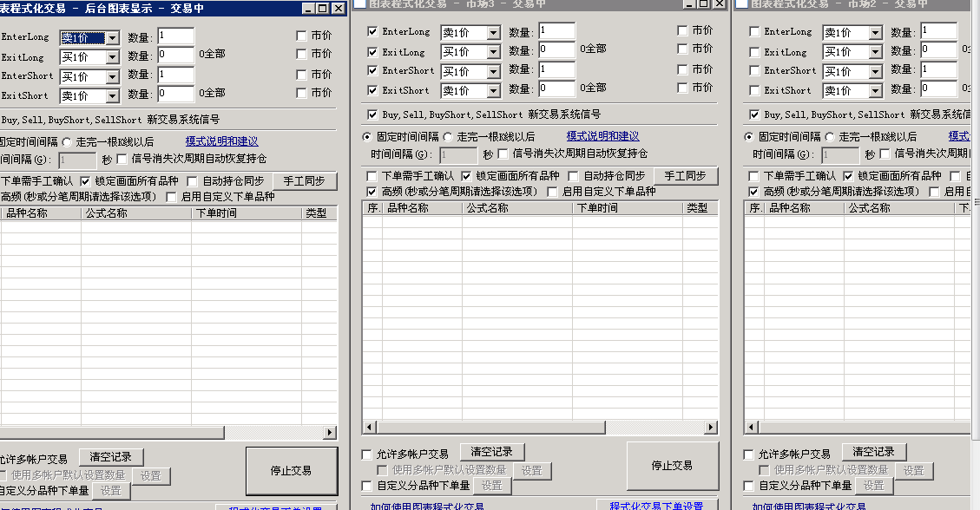Expand EnterShort price dropdown in 市场2 window
Screen dimensions: 980x510
click(875, 71)
